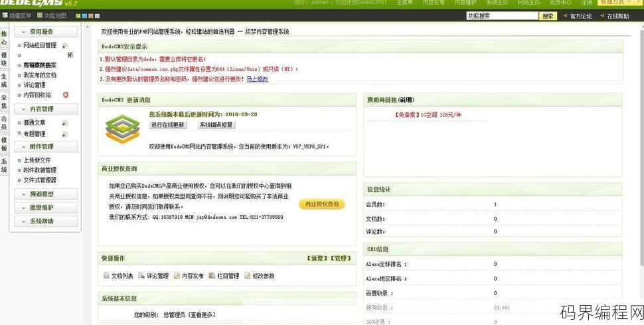Focus the 功能搜索 input field
The height and width of the screenshot is (325, 644).
[x=503, y=16]
